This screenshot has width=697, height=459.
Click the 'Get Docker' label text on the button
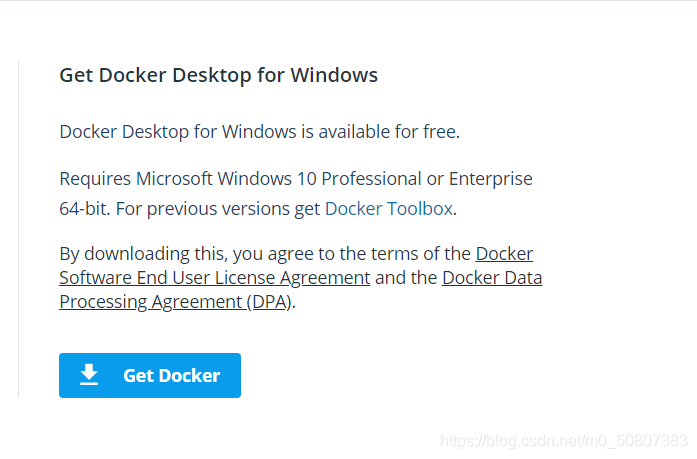172,375
